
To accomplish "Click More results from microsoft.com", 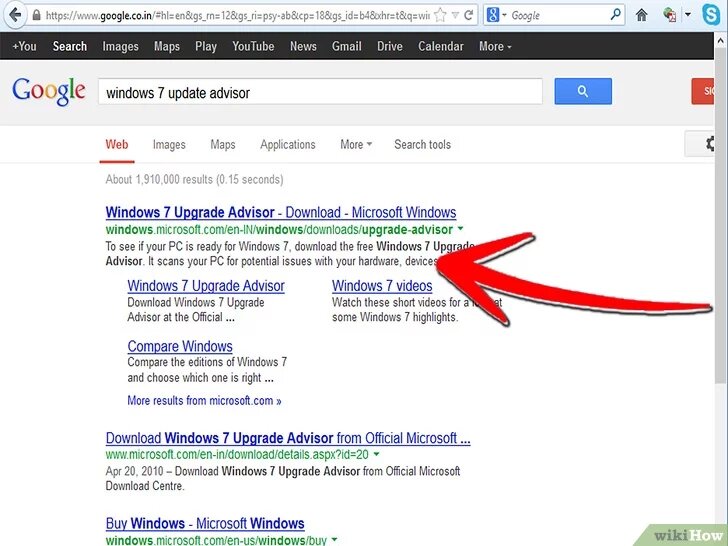I will (204, 400).
